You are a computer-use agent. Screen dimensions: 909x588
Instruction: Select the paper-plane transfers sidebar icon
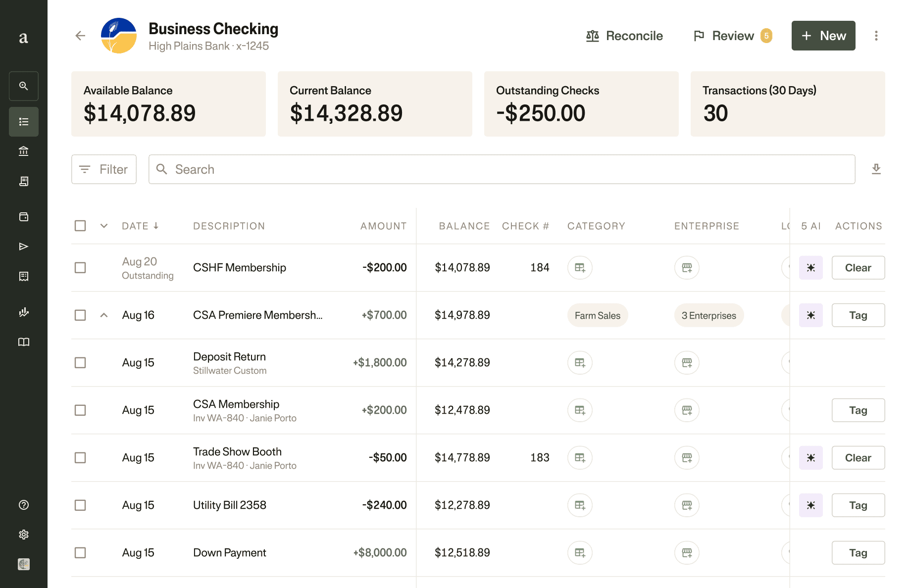point(23,246)
